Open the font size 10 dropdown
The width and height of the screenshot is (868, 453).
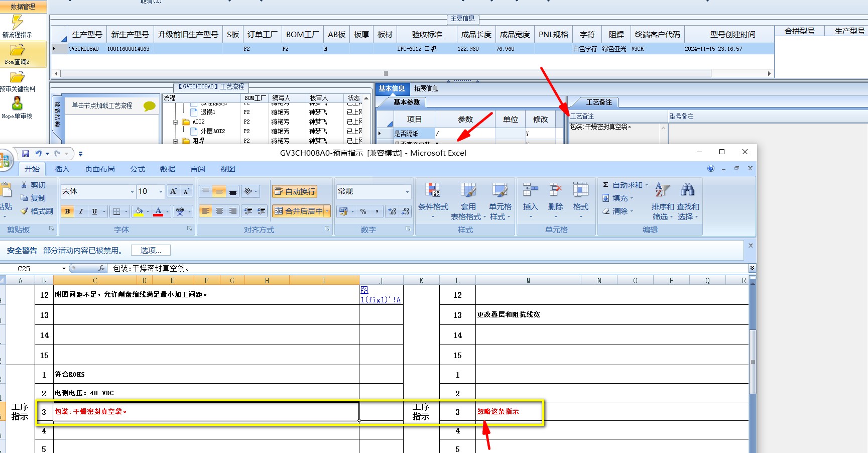tap(161, 191)
